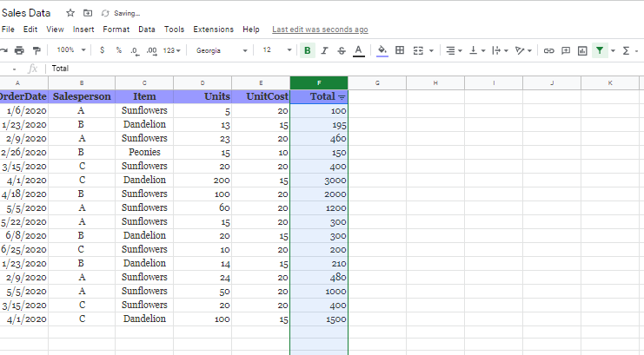Open vertical align dropdown
The width and height of the screenshot is (644, 355).
pos(477,50)
